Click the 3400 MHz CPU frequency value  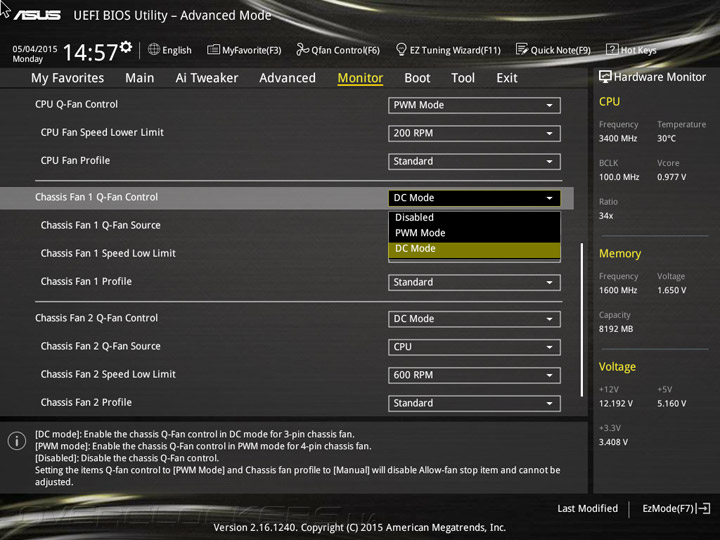[618, 138]
